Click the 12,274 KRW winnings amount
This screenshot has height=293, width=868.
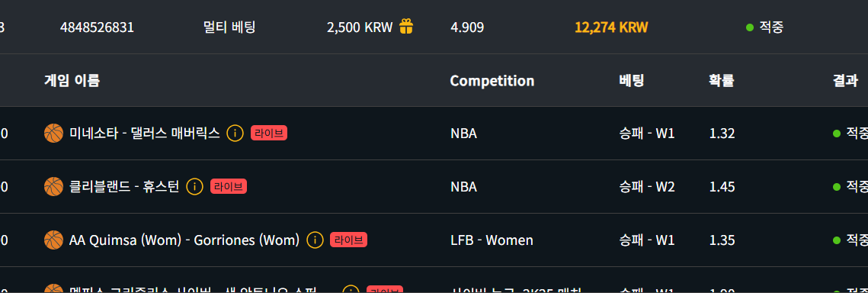coord(611,27)
